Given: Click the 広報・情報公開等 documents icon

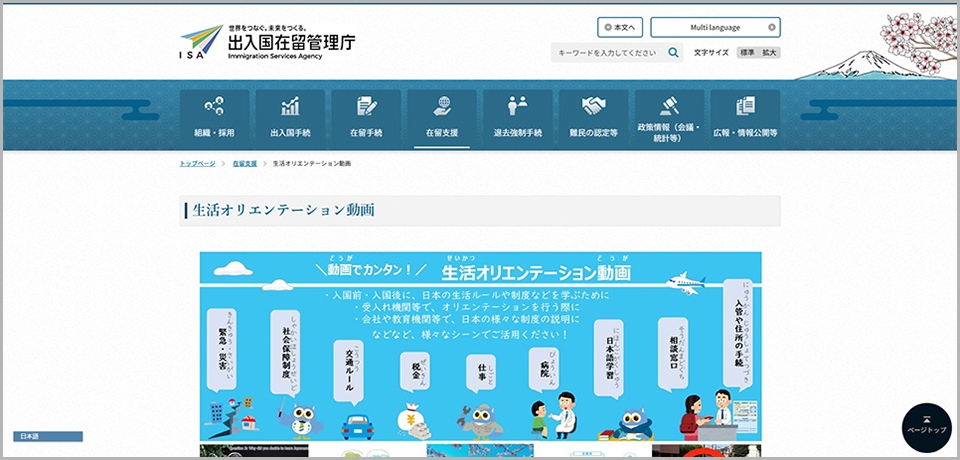Looking at the screenshot, I should click(x=745, y=107).
